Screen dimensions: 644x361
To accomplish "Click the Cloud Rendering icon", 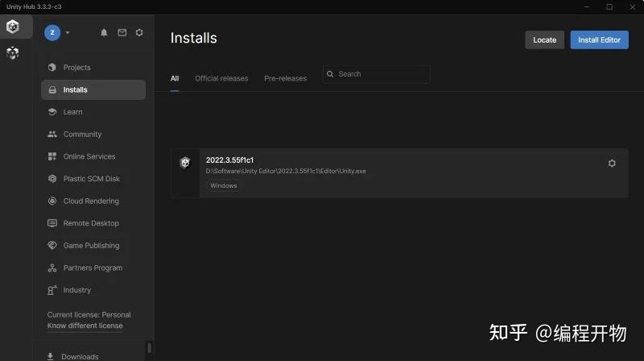I will click(x=52, y=201).
